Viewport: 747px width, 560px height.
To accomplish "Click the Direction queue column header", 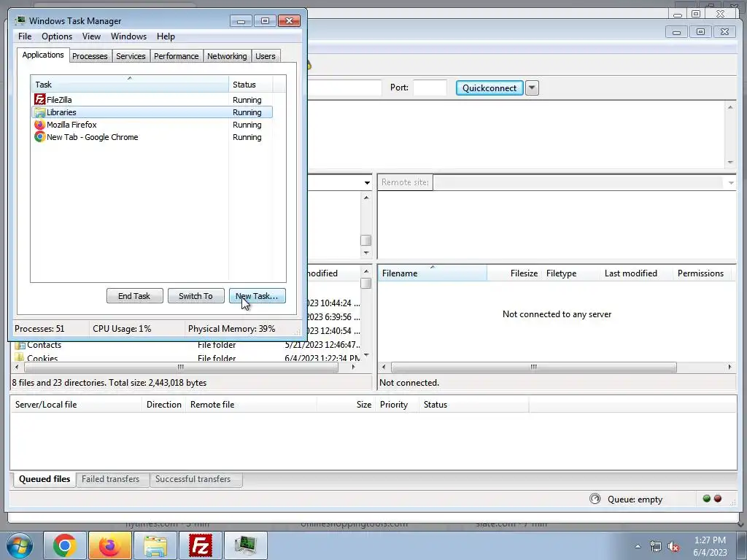I will coord(164,405).
